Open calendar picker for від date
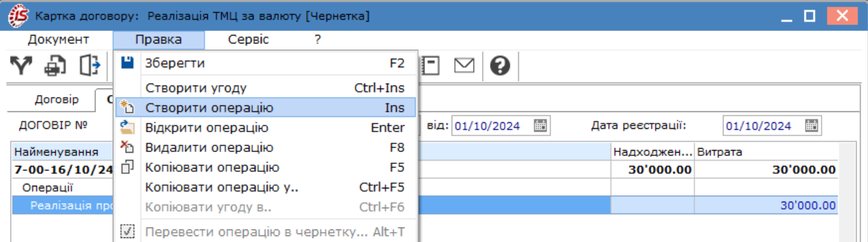 [540, 126]
